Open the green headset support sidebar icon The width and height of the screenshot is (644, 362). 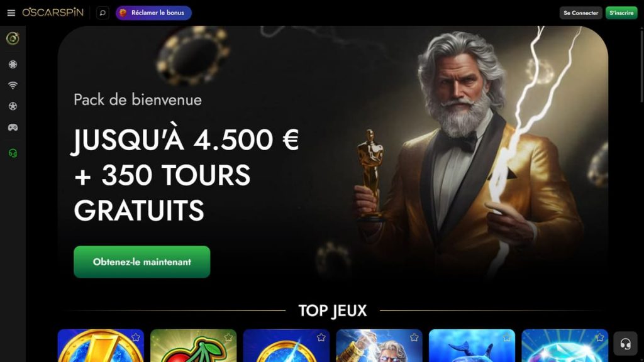13,153
